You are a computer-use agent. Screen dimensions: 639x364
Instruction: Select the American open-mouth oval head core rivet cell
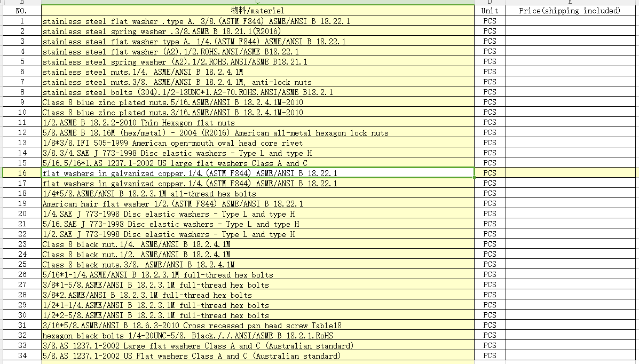[258, 143]
